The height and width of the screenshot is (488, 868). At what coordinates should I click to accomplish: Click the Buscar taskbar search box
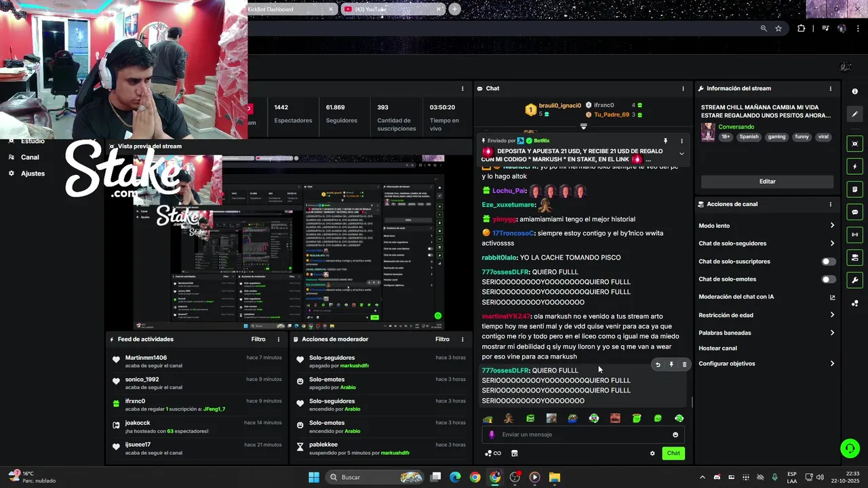pos(374,477)
